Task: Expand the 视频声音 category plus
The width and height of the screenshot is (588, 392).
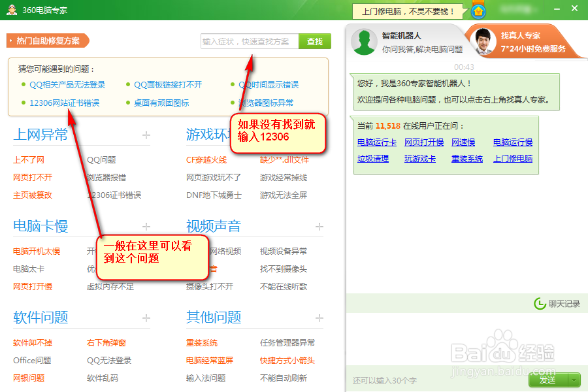Action: [x=319, y=227]
